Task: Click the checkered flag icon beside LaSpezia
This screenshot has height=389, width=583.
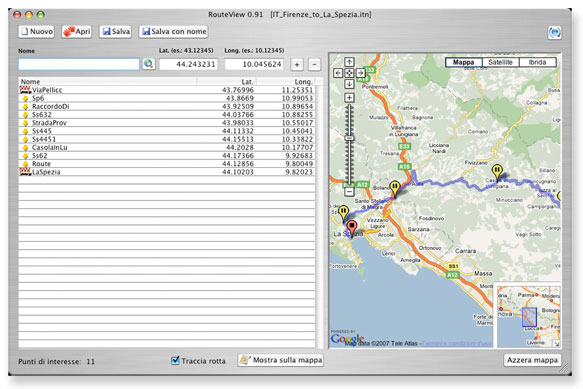Action: coord(25,171)
